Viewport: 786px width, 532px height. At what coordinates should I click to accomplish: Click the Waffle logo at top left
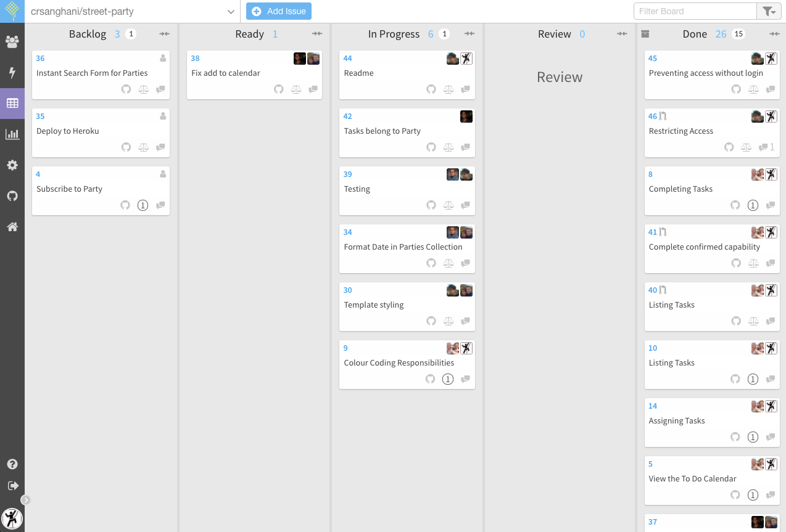tap(12, 11)
